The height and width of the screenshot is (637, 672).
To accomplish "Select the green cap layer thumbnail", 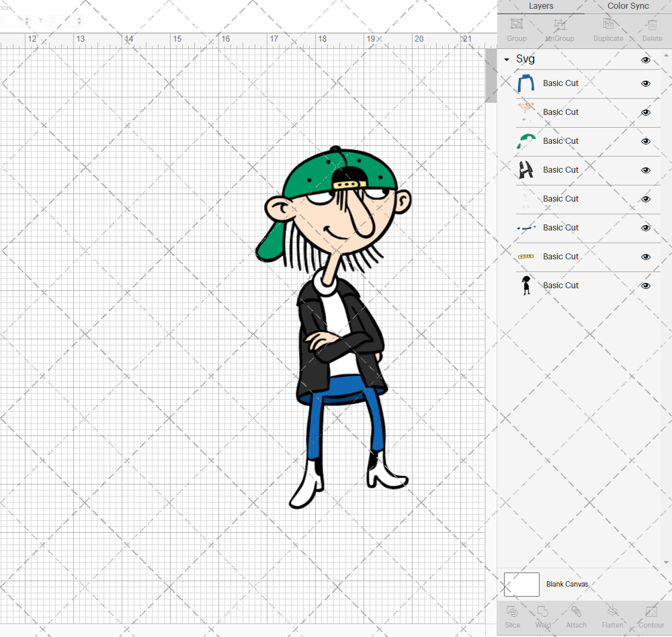I will pos(526,141).
